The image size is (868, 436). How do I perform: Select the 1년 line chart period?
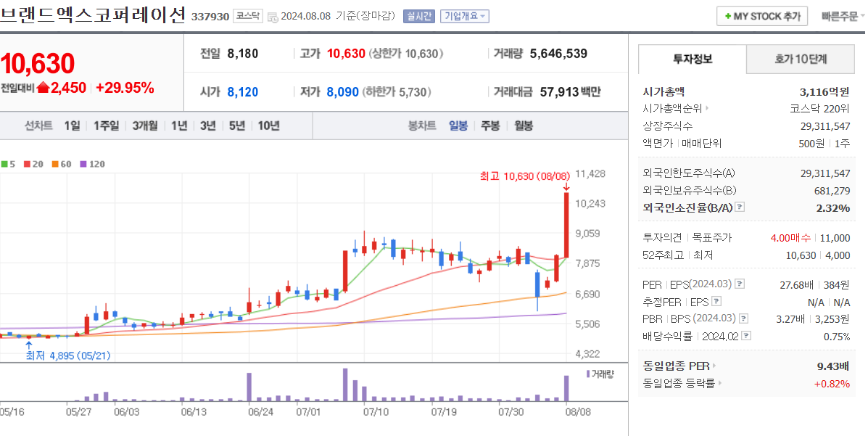pyautogui.click(x=179, y=126)
